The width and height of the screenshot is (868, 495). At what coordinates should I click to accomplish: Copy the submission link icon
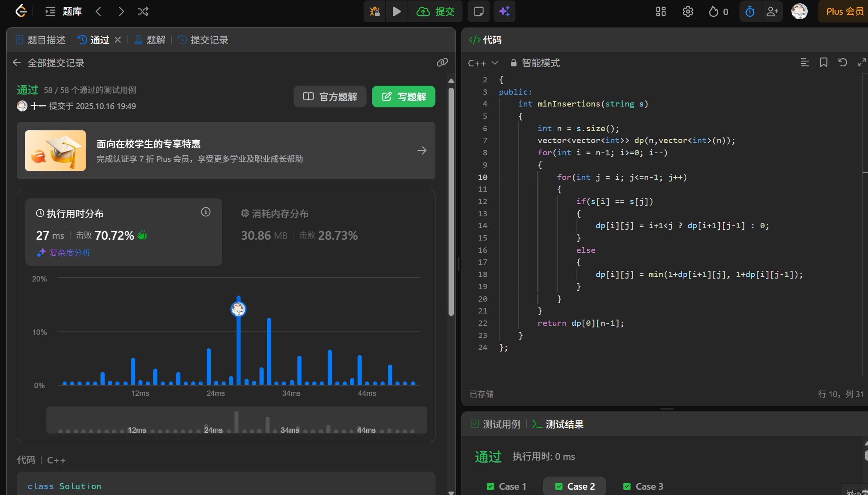(x=442, y=62)
